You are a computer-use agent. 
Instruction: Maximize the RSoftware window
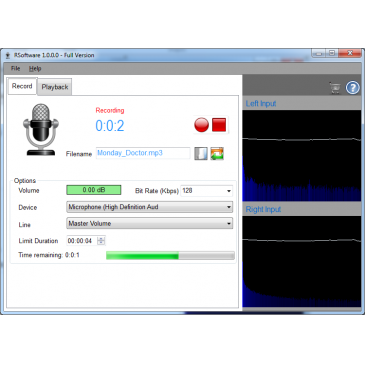pyautogui.click(x=332, y=53)
